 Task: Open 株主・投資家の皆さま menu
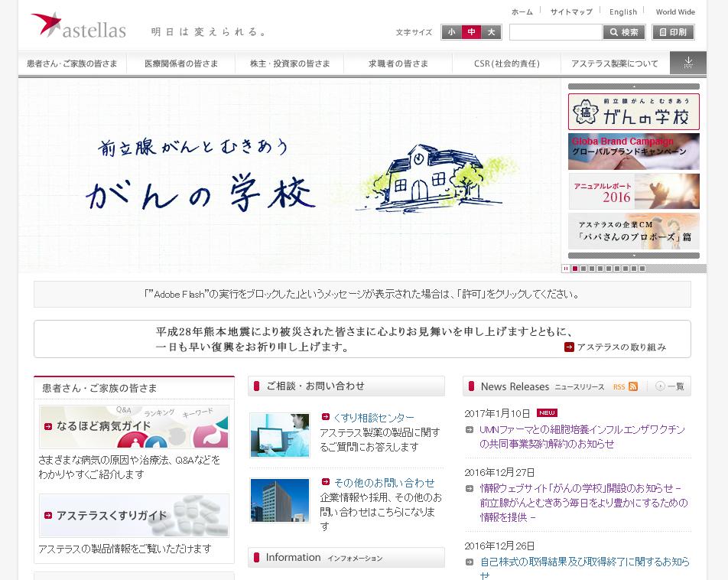click(x=290, y=64)
